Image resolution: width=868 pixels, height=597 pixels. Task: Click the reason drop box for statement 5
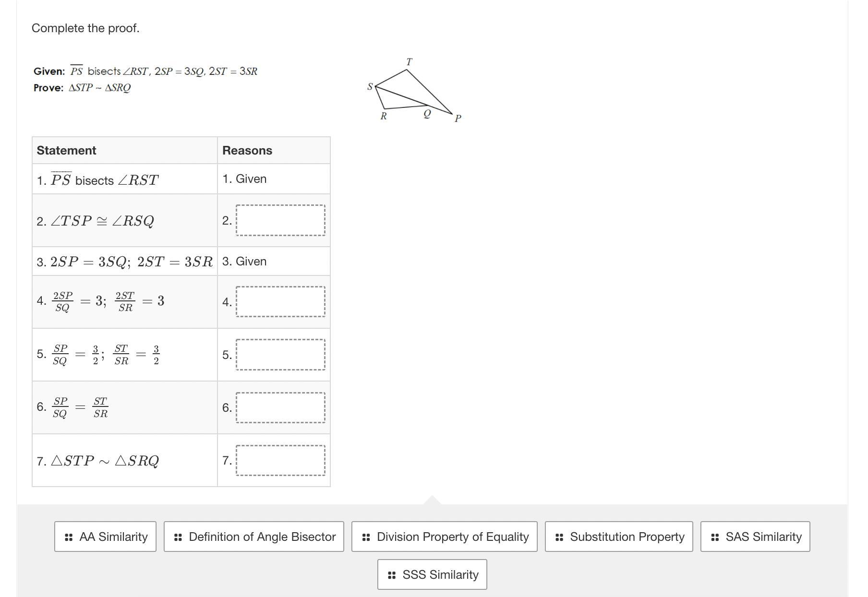[280, 355]
